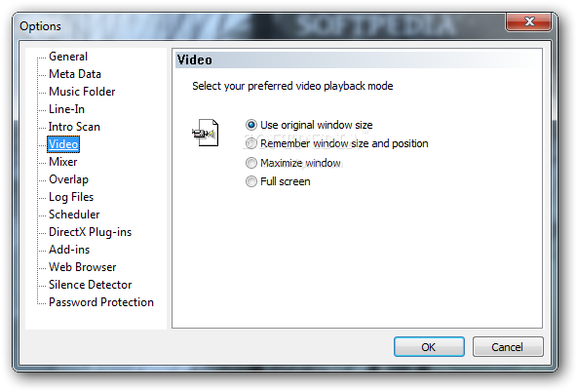Select Use original window size option
This screenshot has width=578, height=392.
(x=309, y=125)
